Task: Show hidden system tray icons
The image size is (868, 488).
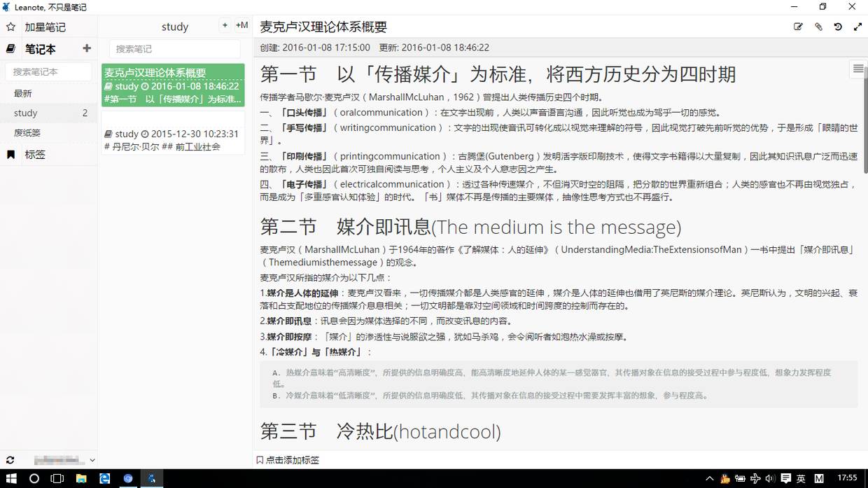Action: pyautogui.click(x=710, y=479)
